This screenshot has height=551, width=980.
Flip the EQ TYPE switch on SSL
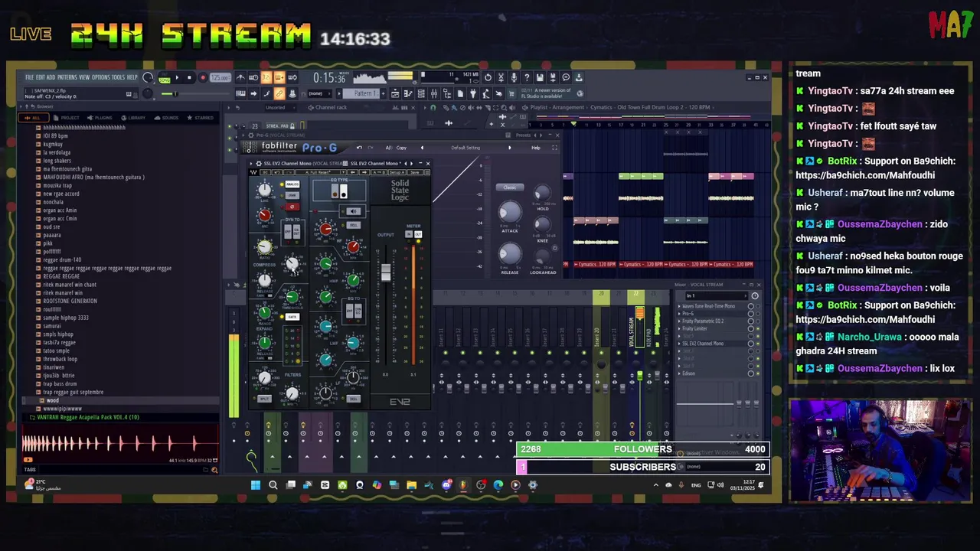pyautogui.click(x=339, y=191)
